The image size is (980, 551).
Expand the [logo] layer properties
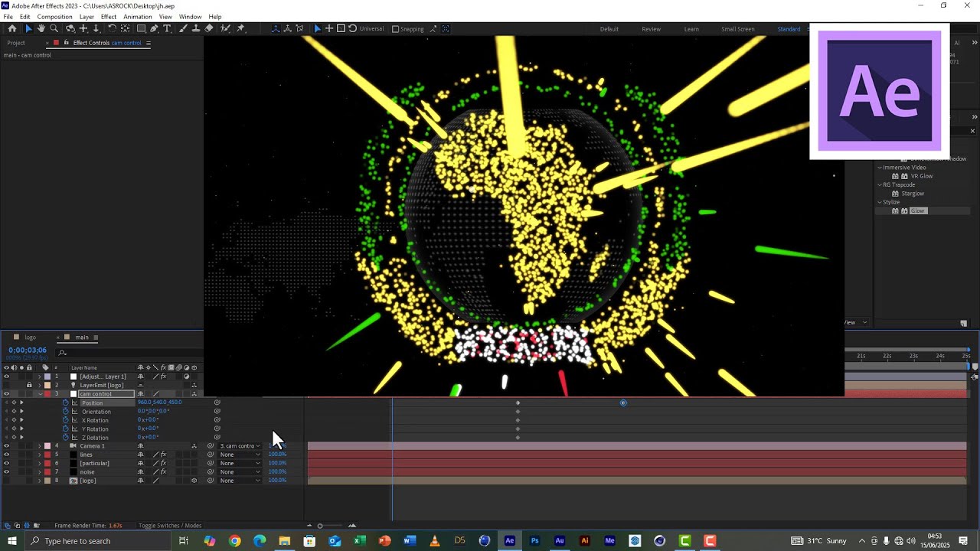[x=40, y=481]
